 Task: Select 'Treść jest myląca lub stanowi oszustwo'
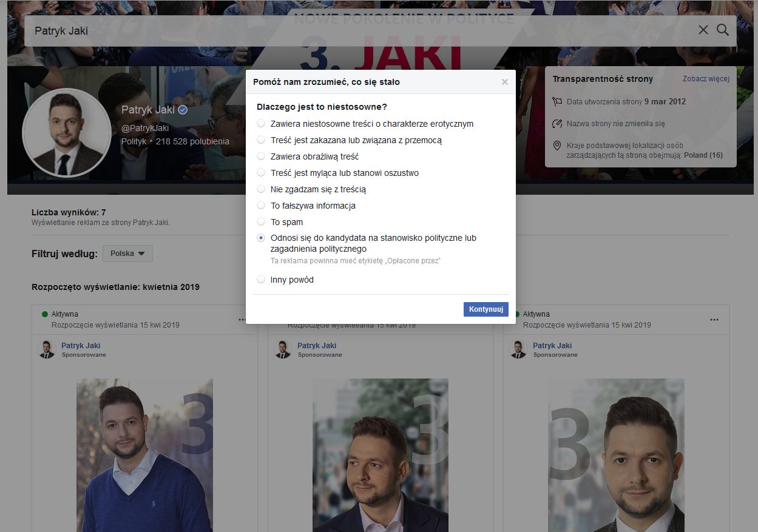coord(261,173)
